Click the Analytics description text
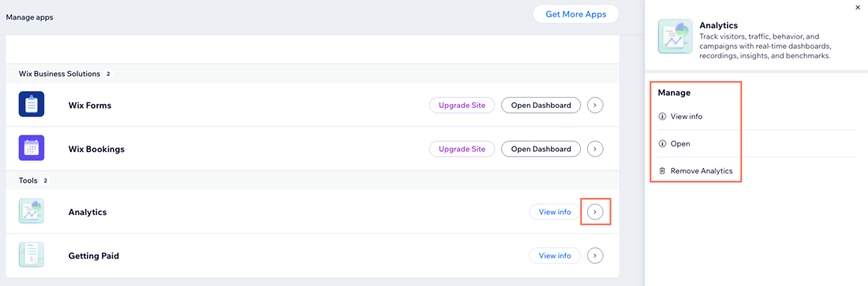868x286 pixels. tap(766, 46)
